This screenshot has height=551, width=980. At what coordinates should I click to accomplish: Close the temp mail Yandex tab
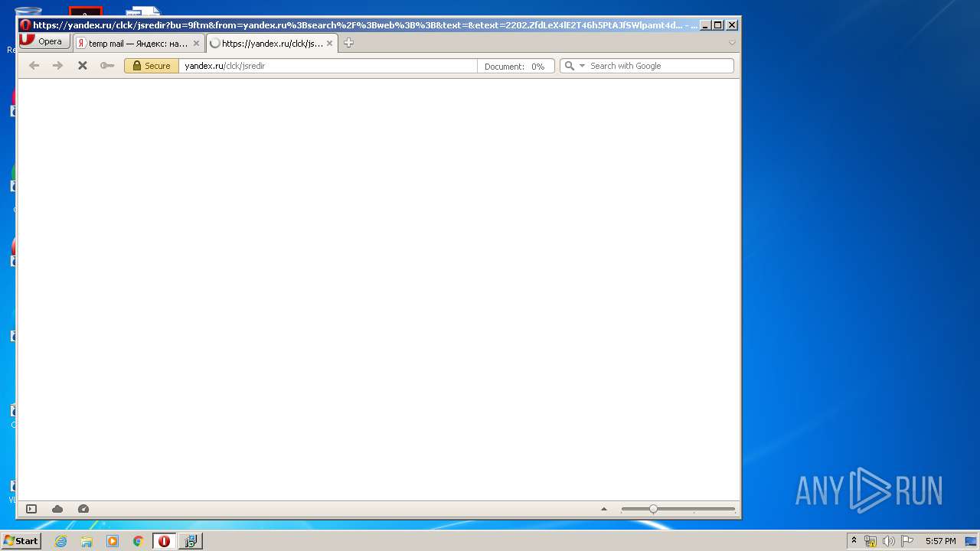pos(196,44)
